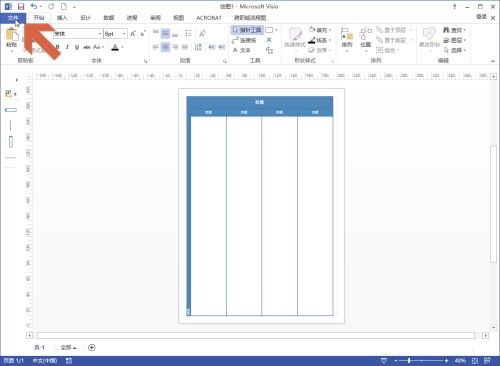Open the ACROBAT ribbon tab
Image resolution: width=500 pixels, height=366 pixels.
209,18
